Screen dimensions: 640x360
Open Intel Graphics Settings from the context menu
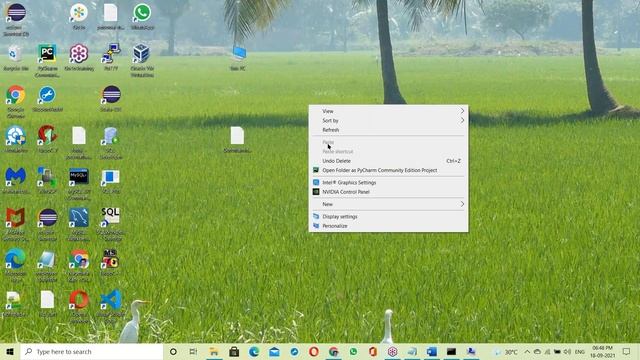coord(388,182)
